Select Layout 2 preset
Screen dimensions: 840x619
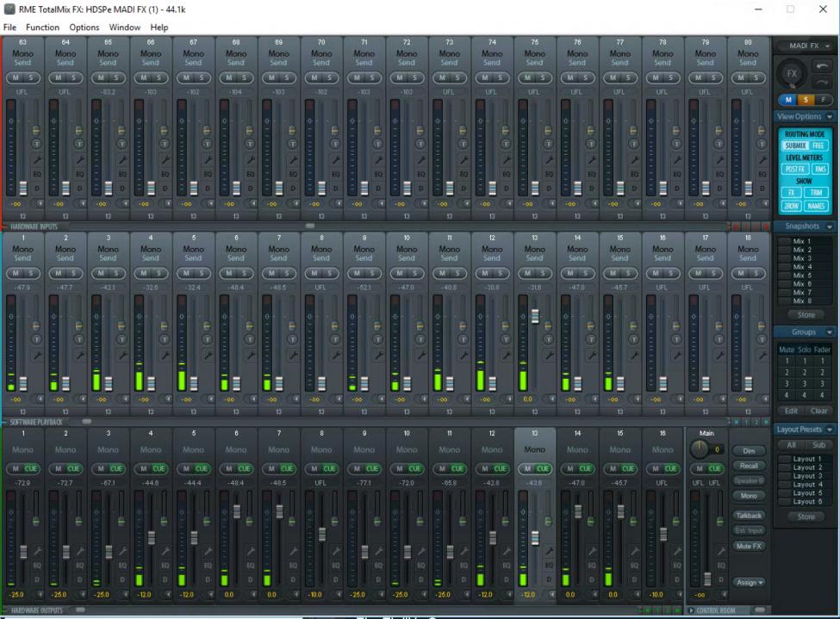pyautogui.click(x=806, y=467)
